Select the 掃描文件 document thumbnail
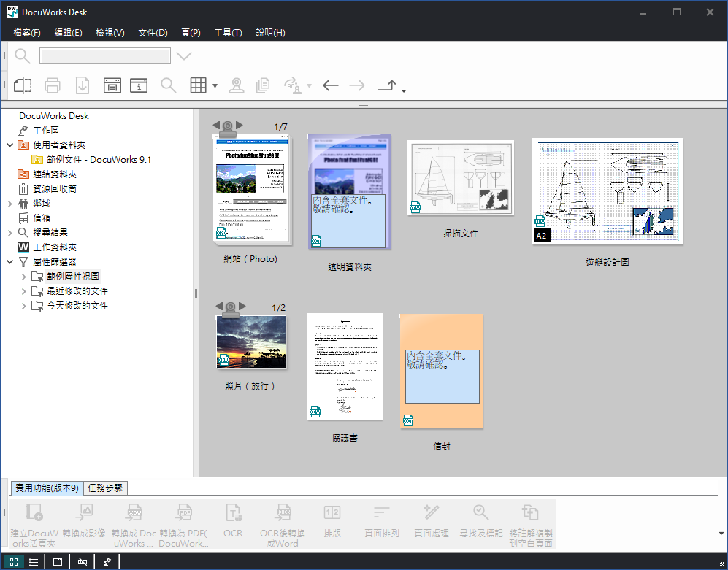 pos(460,177)
